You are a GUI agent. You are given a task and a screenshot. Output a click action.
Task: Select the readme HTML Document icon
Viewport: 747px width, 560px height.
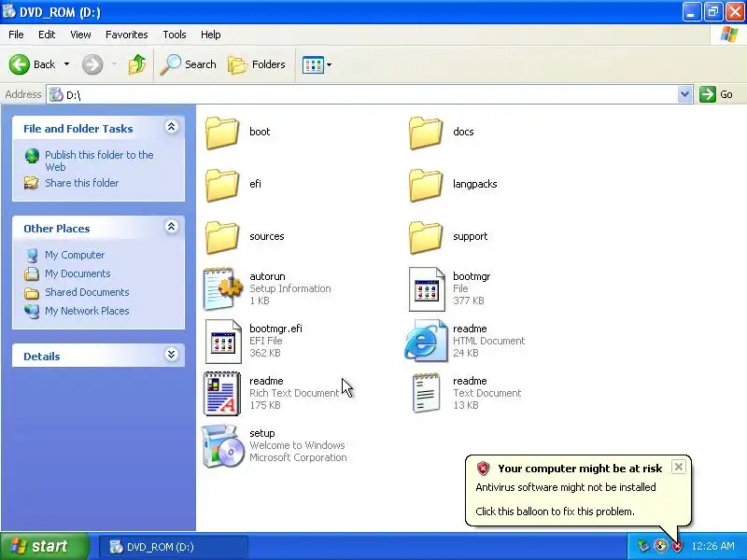426,342
